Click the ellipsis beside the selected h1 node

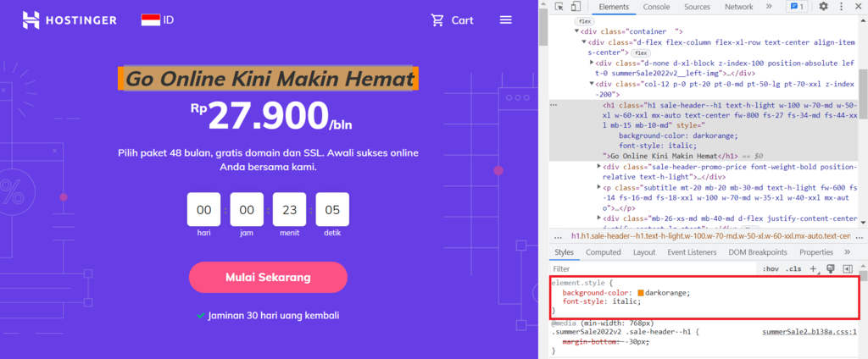point(554,104)
